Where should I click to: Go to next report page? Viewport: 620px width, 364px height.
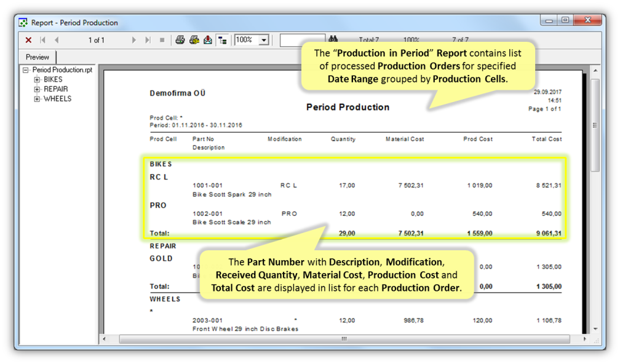[x=133, y=40]
